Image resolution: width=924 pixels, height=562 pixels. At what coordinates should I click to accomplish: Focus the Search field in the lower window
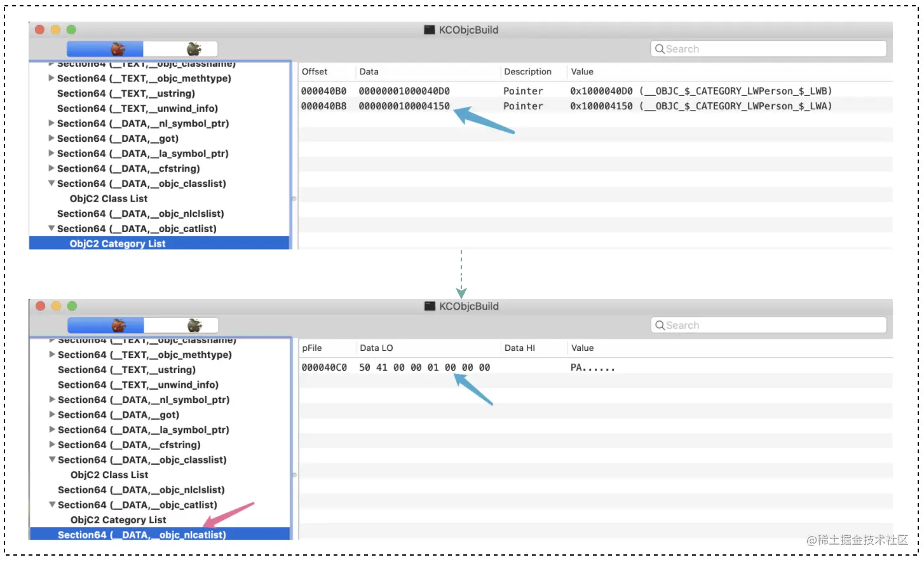[769, 326]
